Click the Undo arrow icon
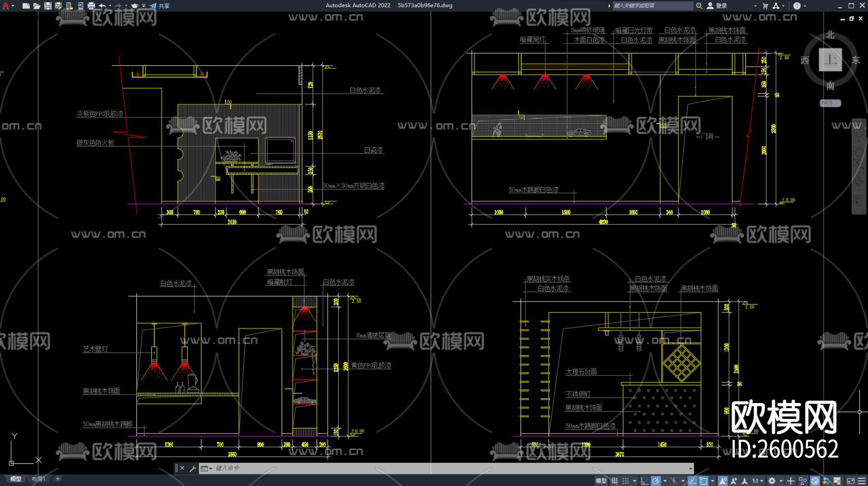This screenshot has width=868, height=486. pos(102,6)
